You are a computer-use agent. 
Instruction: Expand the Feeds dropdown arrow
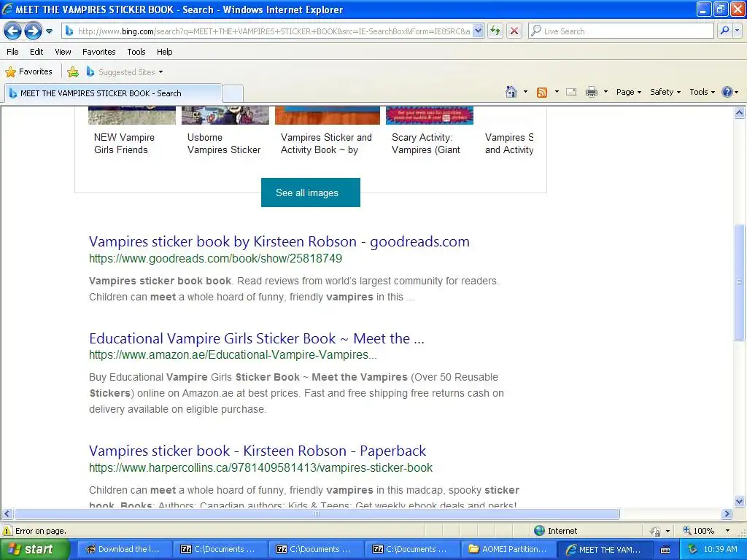pyautogui.click(x=557, y=92)
